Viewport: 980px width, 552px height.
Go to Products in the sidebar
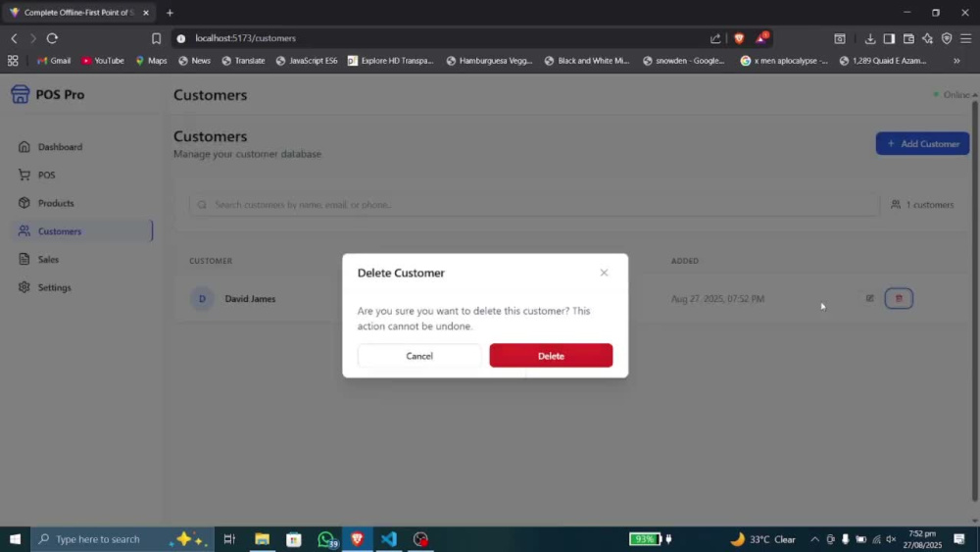click(x=56, y=203)
